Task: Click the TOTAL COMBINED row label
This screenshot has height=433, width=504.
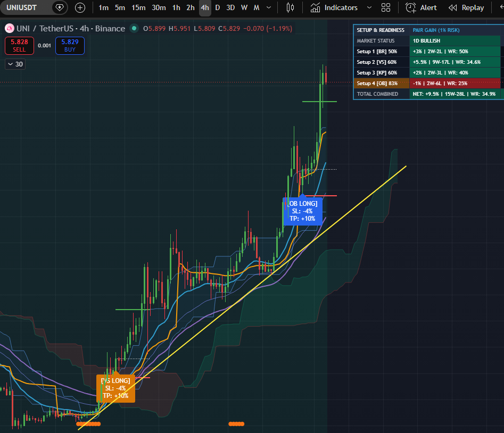Action: (x=381, y=94)
